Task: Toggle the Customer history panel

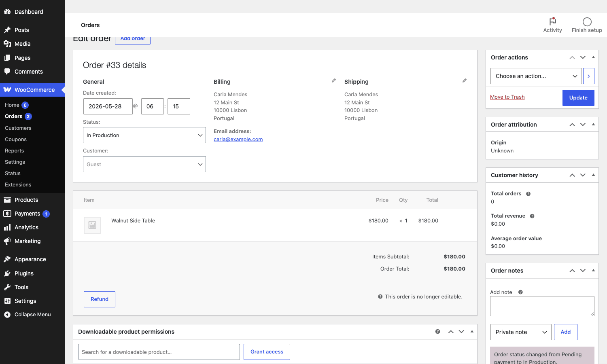Action: [593, 175]
